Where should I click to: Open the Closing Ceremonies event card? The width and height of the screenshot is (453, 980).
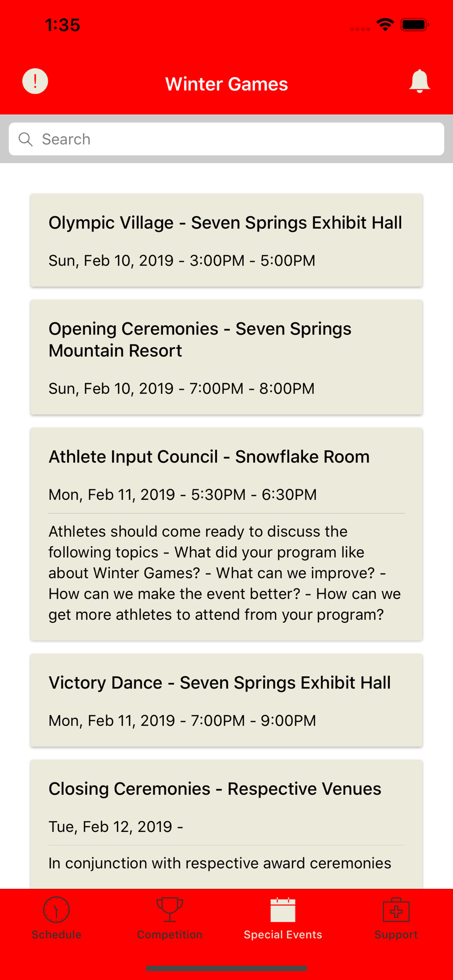coord(226,825)
